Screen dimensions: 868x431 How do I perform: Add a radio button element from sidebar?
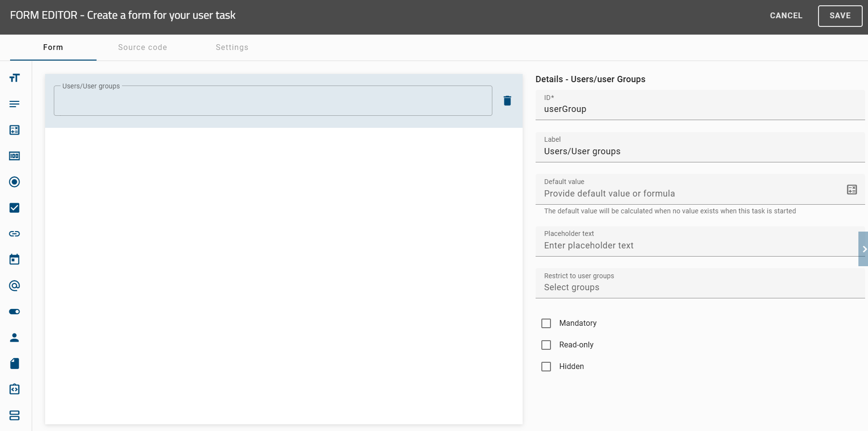pyautogui.click(x=14, y=182)
